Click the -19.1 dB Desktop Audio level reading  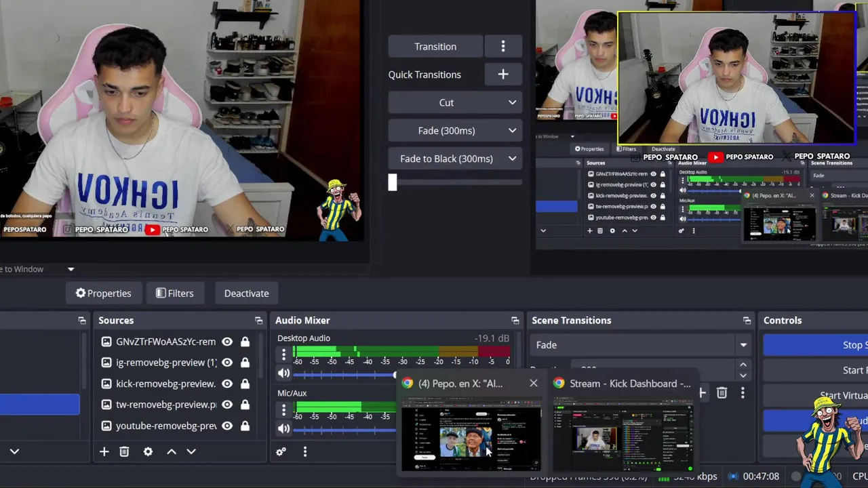[492, 338]
